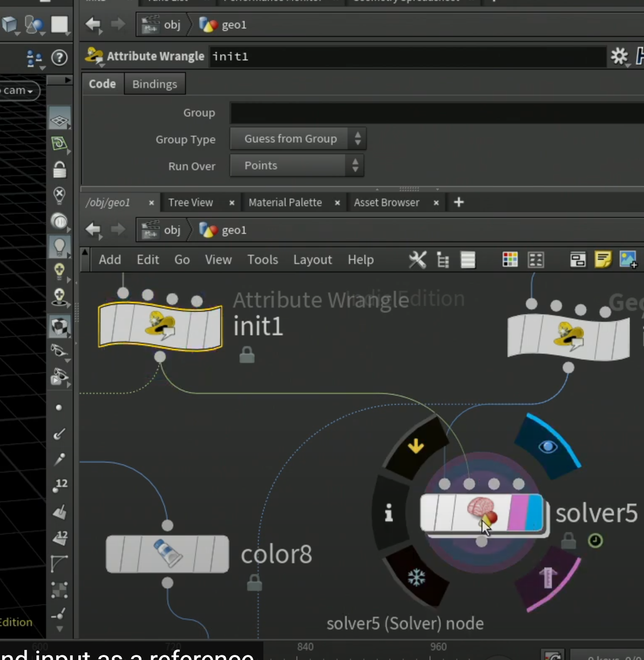This screenshot has height=660, width=644.
Task: Click the color palette grid icon
Action: click(x=510, y=260)
